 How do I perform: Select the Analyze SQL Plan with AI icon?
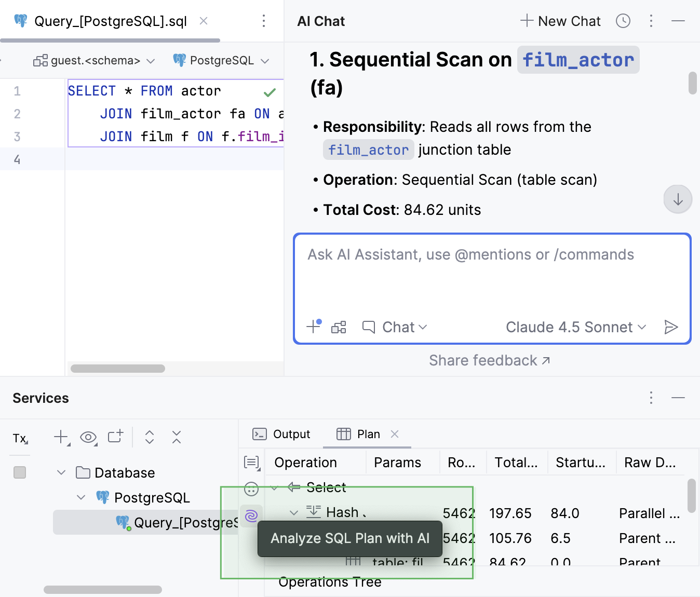click(251, 516)
